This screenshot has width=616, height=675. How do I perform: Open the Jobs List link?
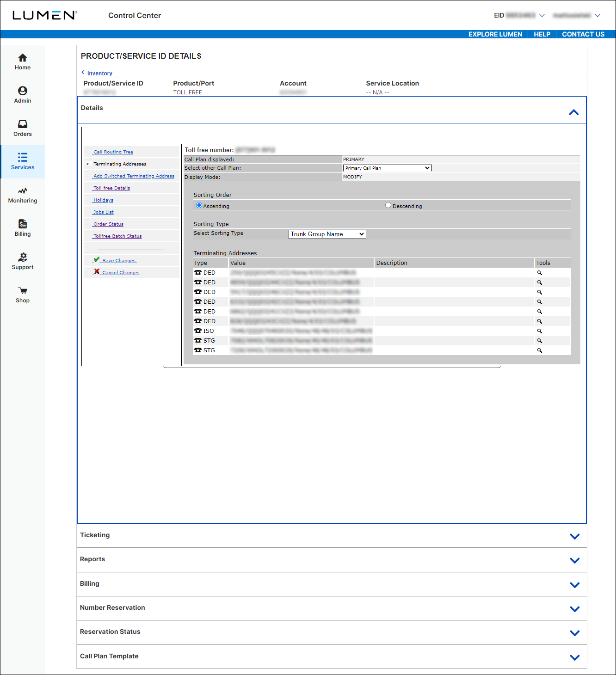[x=103, y=212]
